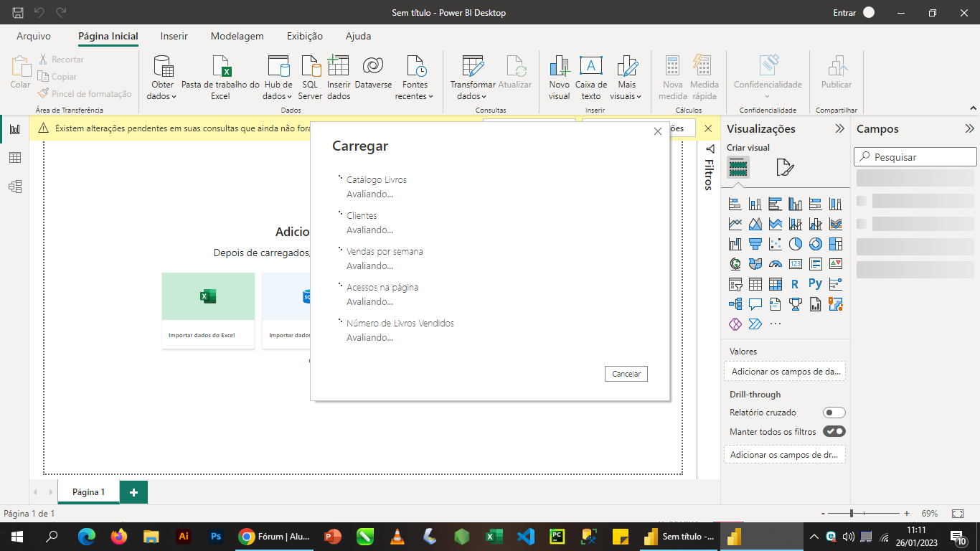
Task: Switch to the Exibição ribbon tab
Action: [305, 36]
